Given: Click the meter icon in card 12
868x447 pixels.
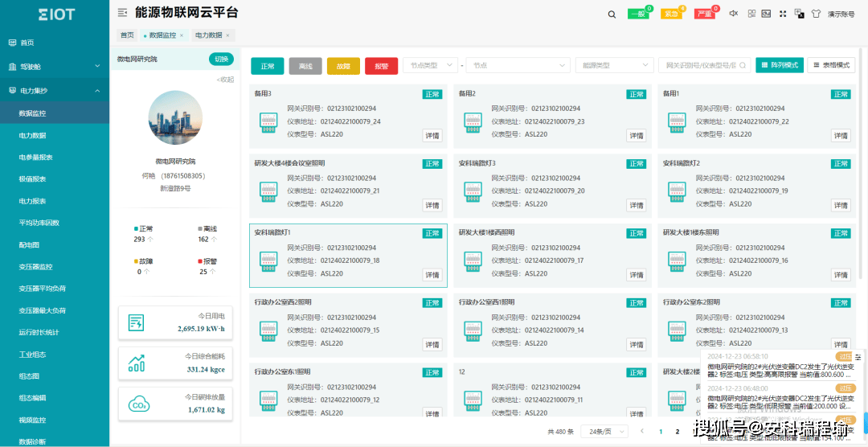Looking at the screenshot, I should [473, 400].
